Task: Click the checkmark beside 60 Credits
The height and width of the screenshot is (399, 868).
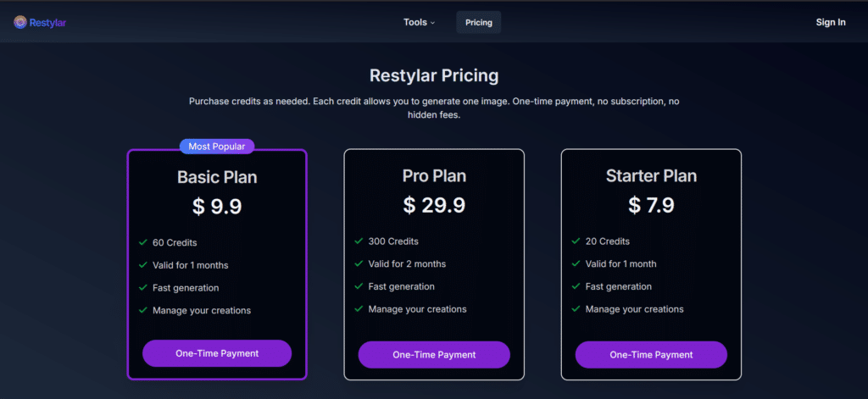Action: [x=142, y=242]
